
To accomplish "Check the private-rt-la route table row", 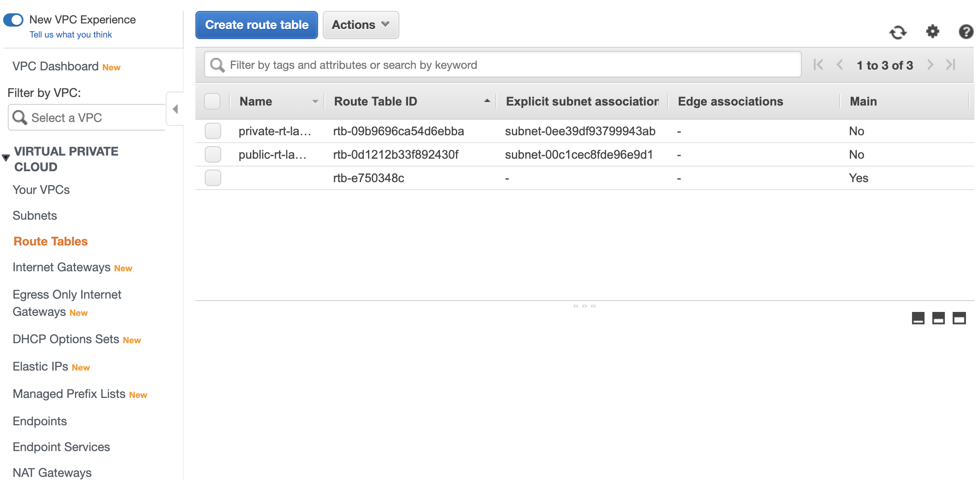I will click(x=213, y=131).
